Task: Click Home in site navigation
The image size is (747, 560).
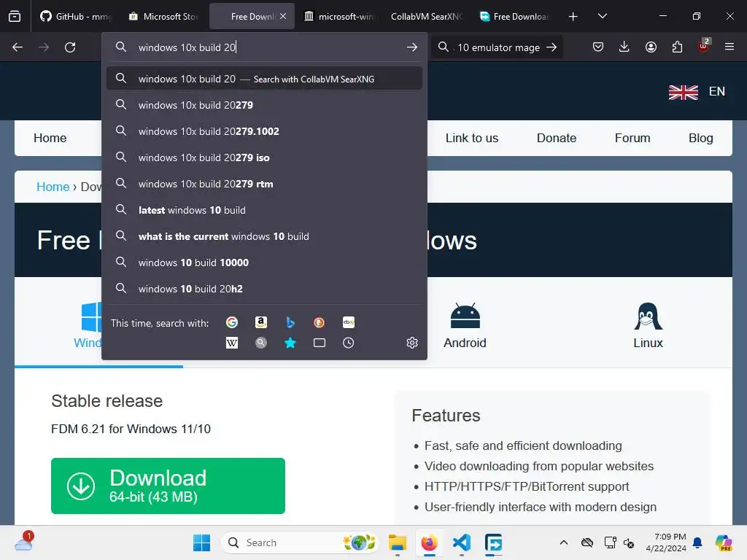Action: 50,138
